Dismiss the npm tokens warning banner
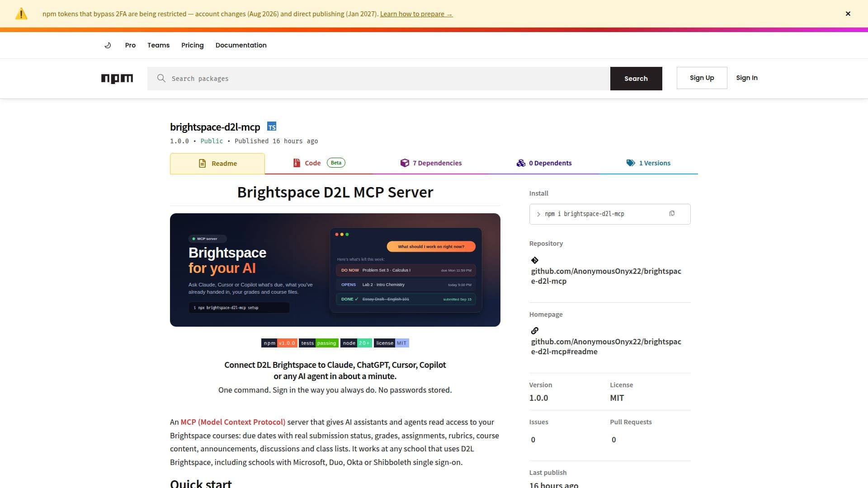Image resolution: width=868 pixels, height=488 pixels. point(848,14)
